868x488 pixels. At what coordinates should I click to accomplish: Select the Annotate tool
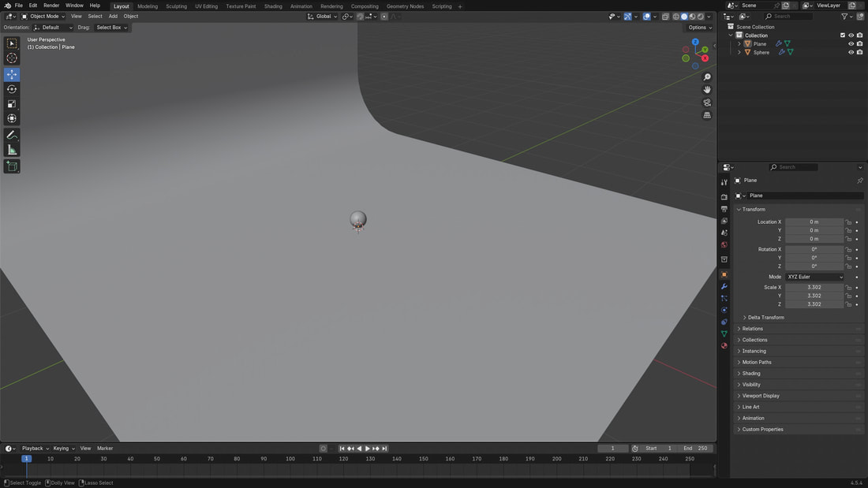(x=12, y=136)
